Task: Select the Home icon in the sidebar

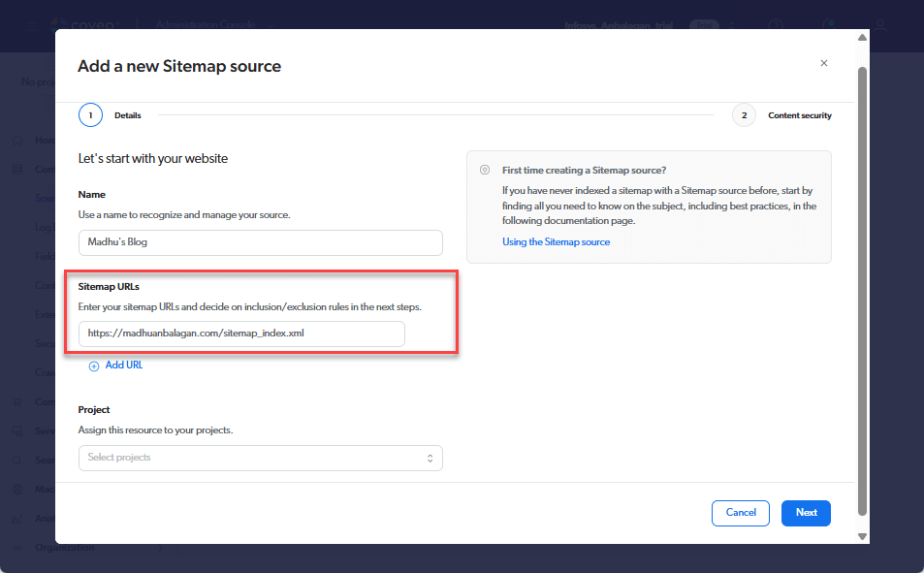Action: (x=17, y=140)
